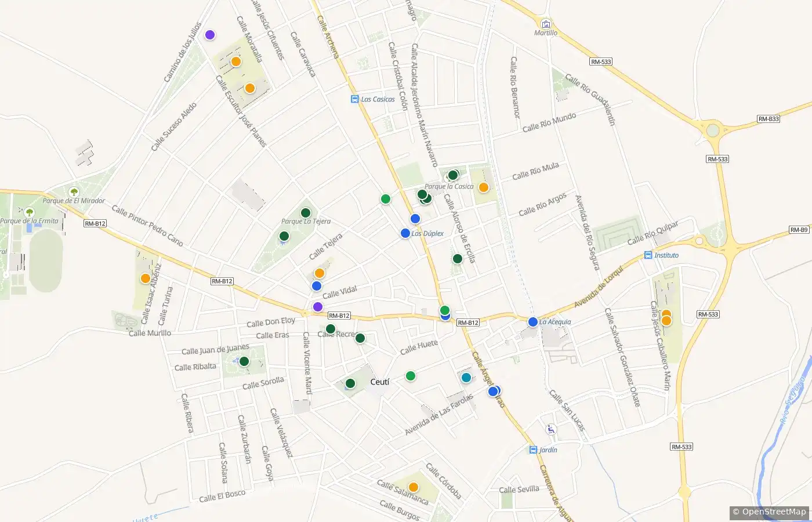Click the Calle Sevilla street label

click(519, 490)
